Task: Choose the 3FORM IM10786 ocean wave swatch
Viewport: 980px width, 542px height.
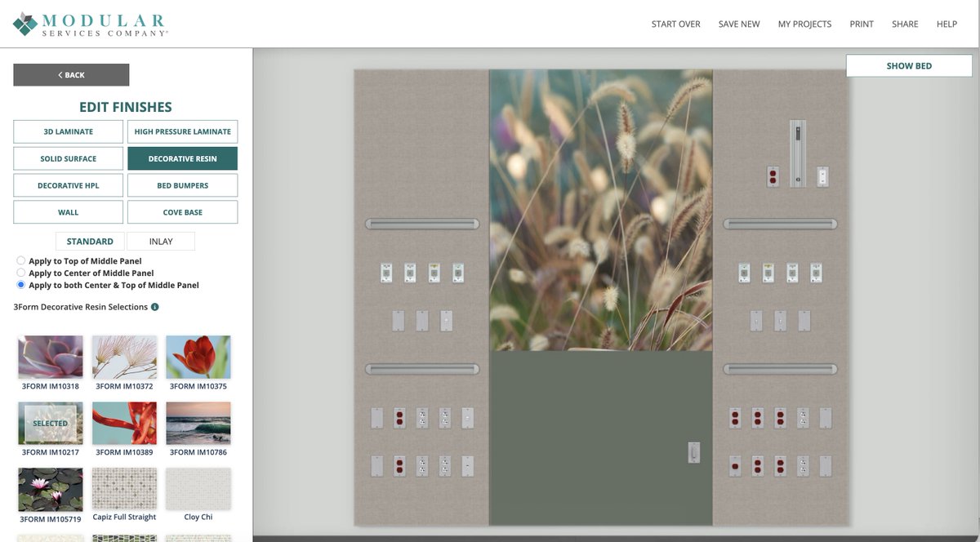Action: (198, 423)
